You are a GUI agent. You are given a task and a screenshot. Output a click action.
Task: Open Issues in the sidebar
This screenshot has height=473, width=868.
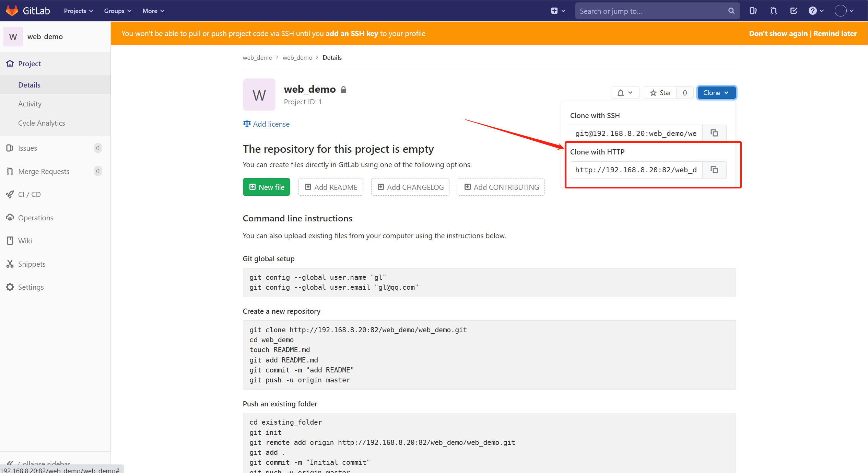[x=55, y=148]
